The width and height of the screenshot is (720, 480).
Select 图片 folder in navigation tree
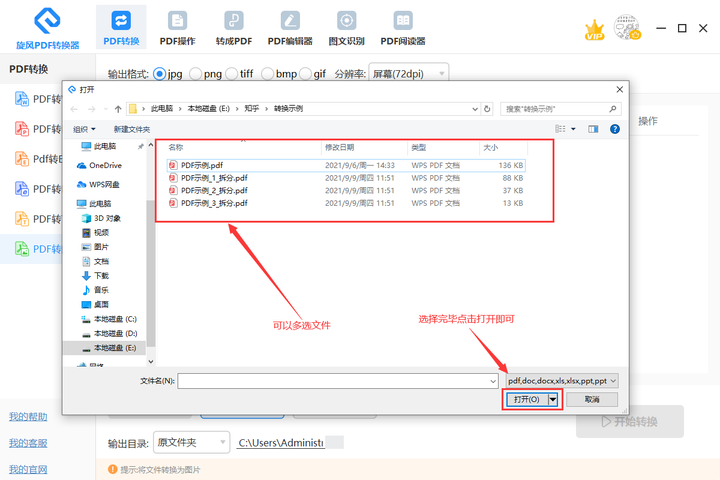(x=96, y=247)
